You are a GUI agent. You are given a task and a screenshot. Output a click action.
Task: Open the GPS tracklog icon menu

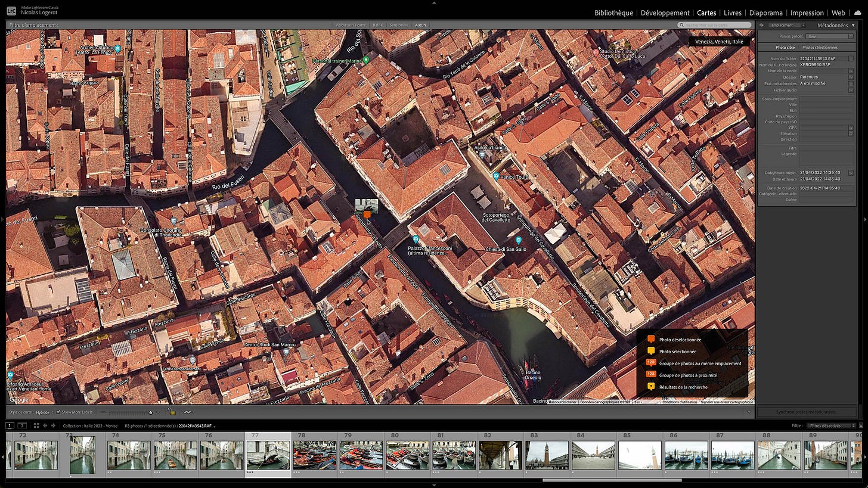click(x=188, y=412)
